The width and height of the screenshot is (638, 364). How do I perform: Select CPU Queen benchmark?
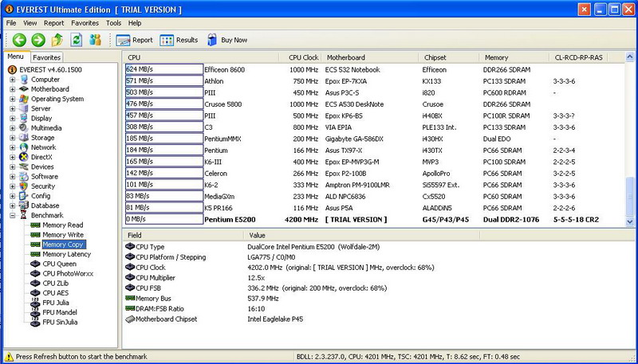click(59, 264)
